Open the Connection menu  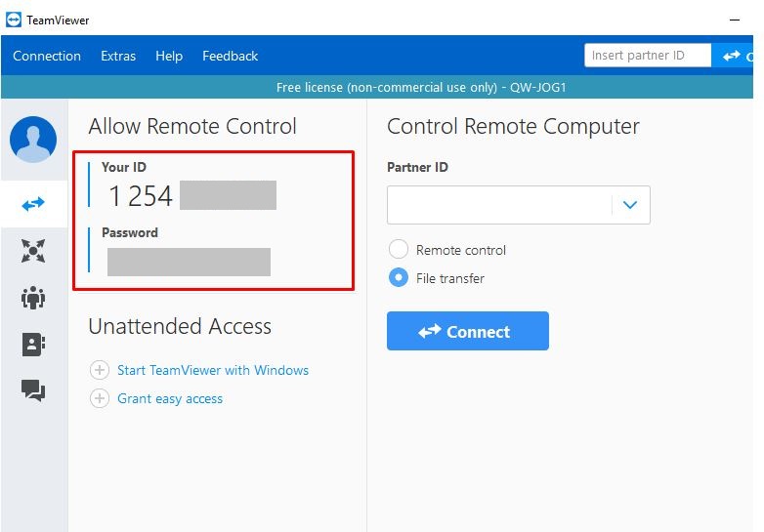point(47,56)
